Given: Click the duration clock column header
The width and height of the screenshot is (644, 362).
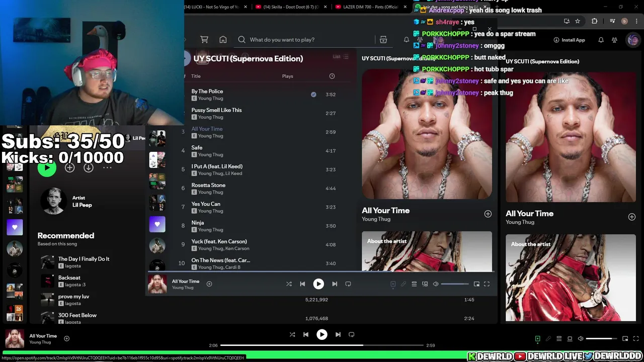Looking at the screenshot, I should click(332, 76).
